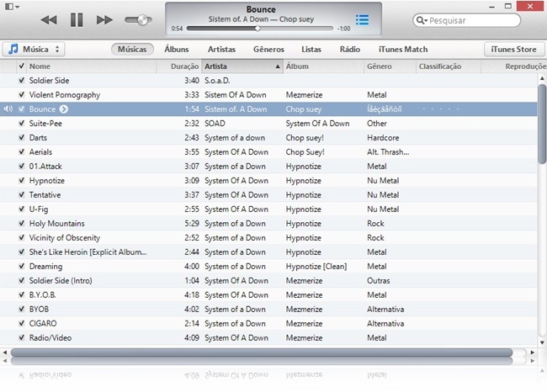This screenshot has height=392, width=547.
Task: Click the Hypnotize [Clean] album cell
Action: [x=316, y=267]
